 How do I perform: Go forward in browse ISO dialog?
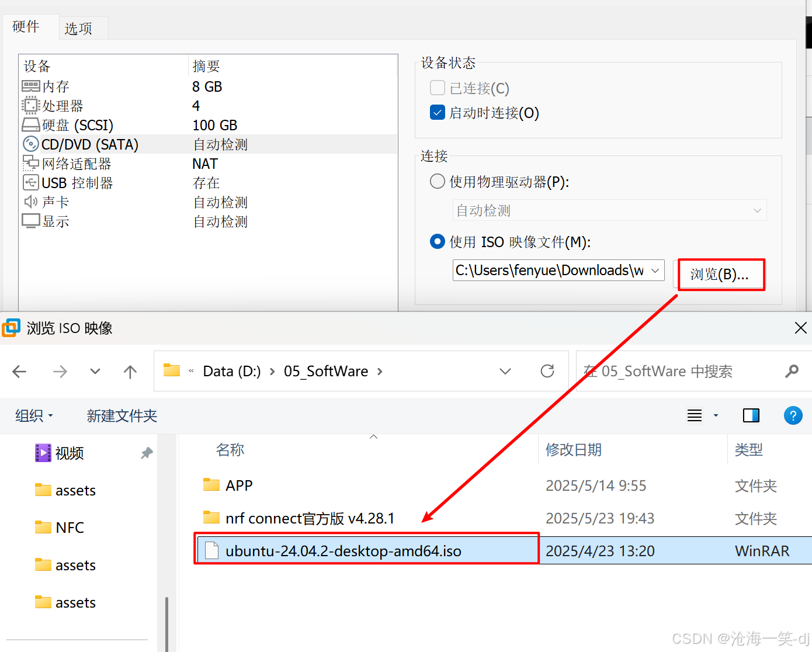pyautogui.click(x=60, y=372)
